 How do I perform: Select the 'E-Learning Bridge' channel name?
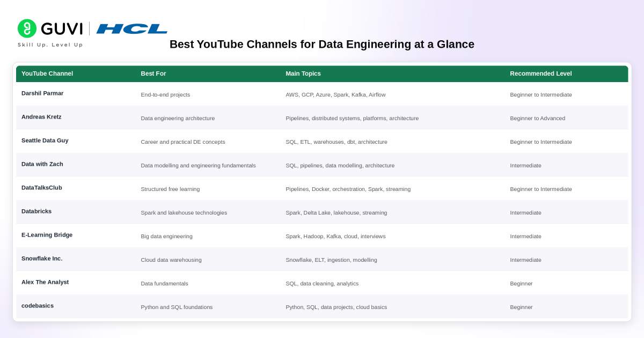coord(47,235)
